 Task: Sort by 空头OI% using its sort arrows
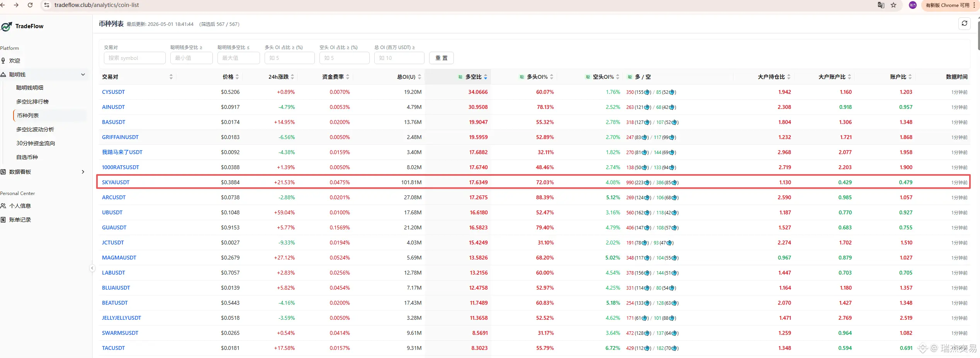point(618,77)
